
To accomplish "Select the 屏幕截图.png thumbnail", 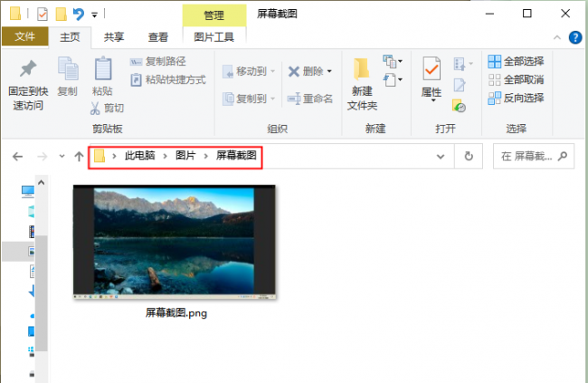I will (x=175, y=242).
